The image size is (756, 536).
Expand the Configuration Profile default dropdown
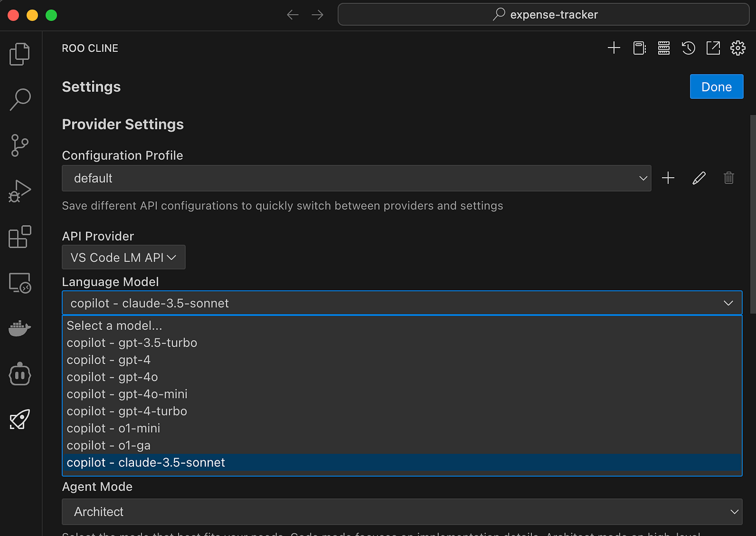tap(356, 178)
